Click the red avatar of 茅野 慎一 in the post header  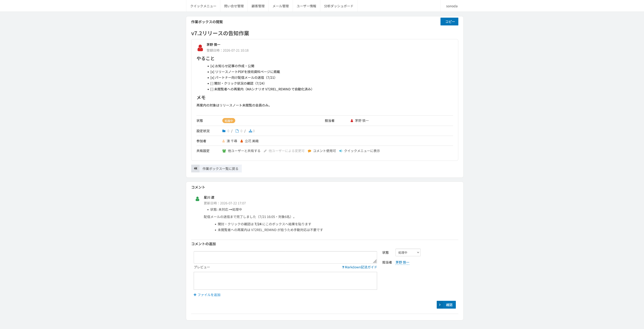point(200,48)
